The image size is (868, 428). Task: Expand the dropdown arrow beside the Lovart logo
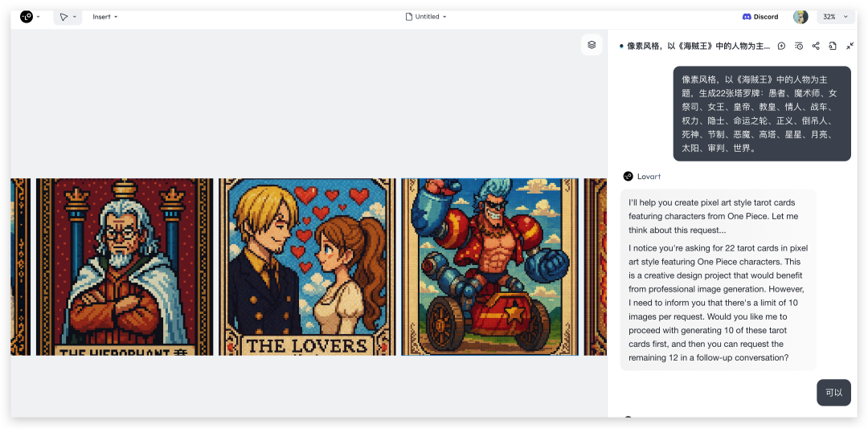pyautogui.click(x=39, y=17)
